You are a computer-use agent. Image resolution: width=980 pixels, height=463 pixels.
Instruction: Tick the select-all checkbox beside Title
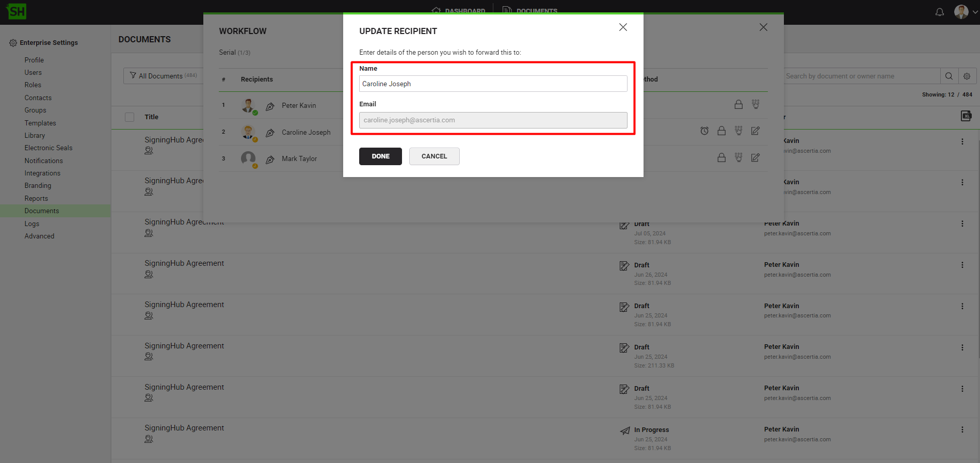(x=130, y=117)
